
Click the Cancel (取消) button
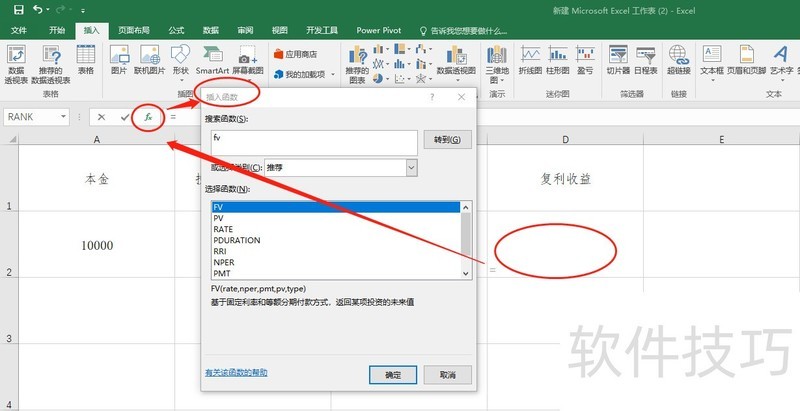(x=447, y=375)
